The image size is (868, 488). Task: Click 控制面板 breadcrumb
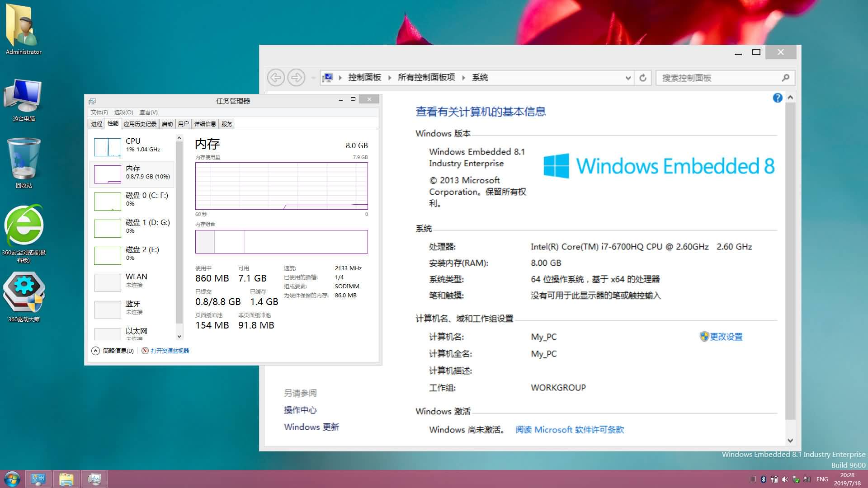(364, 78)
